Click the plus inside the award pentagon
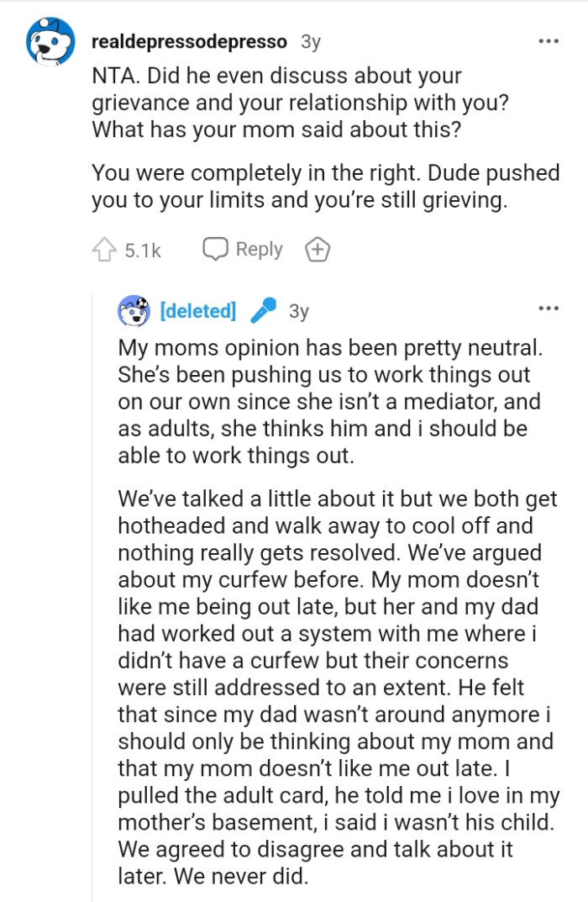588x902 pixels. click(x=317, y=249)
